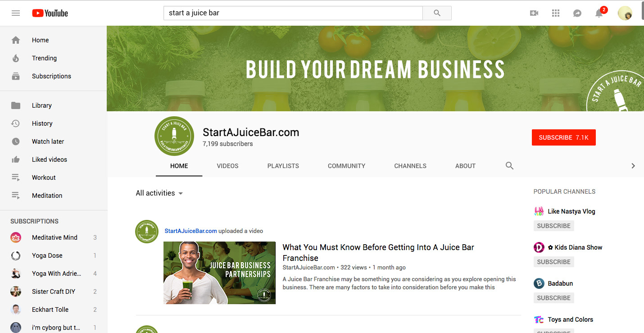Click into the search input field

pyautogui.click(x=293, y=13)
